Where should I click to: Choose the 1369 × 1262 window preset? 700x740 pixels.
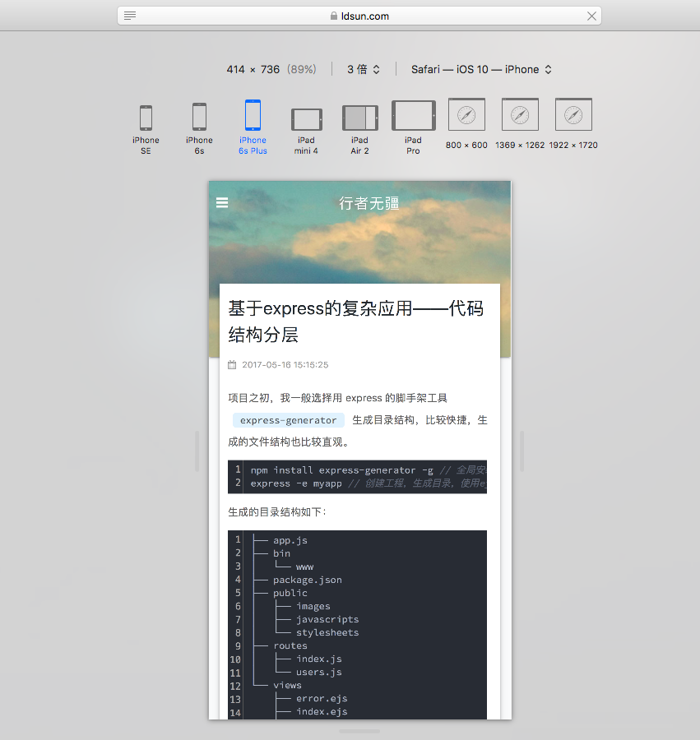[520, 124]
